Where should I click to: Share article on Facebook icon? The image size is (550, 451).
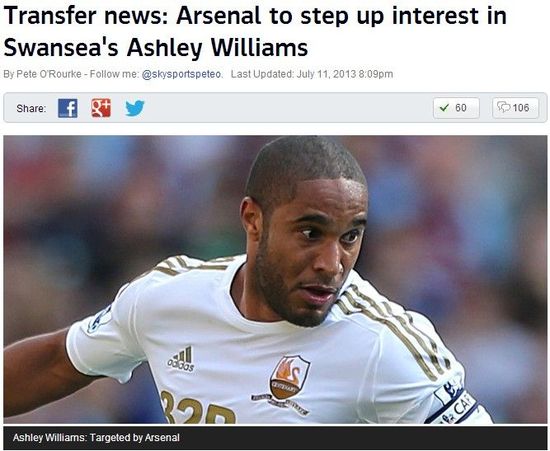pos(68,108)
